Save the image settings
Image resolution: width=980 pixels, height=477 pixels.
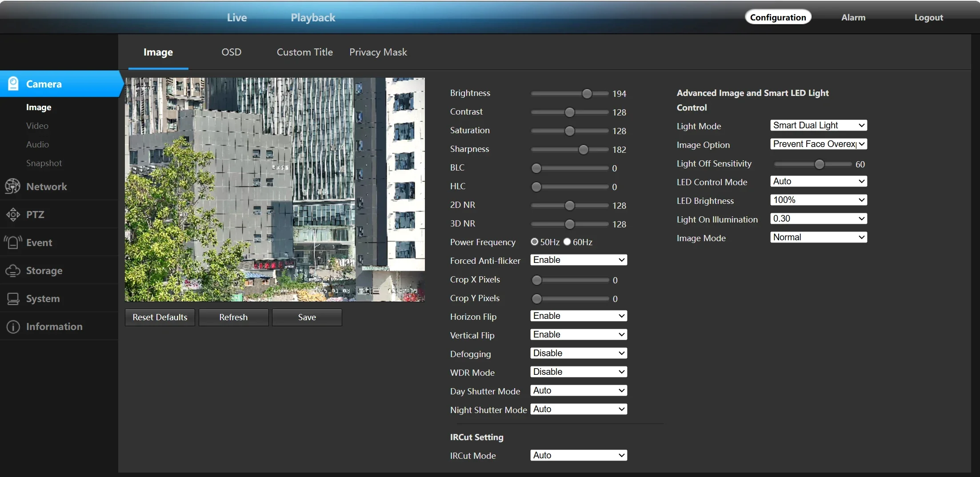(307, 317)
